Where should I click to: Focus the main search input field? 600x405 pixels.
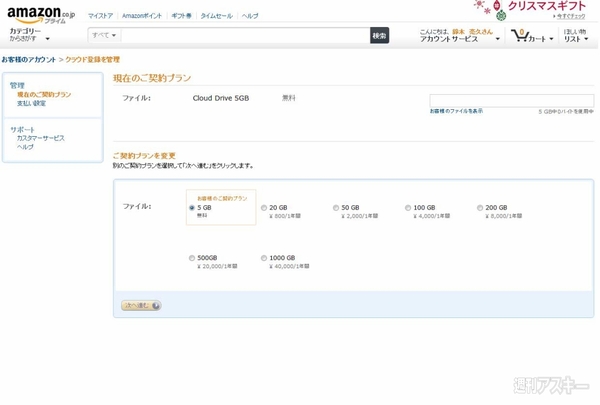245,36
